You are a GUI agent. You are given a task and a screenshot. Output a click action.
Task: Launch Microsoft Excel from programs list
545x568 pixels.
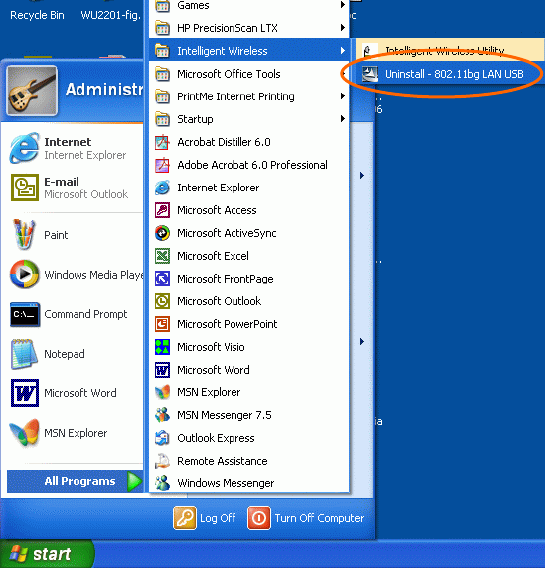point(249,256)
